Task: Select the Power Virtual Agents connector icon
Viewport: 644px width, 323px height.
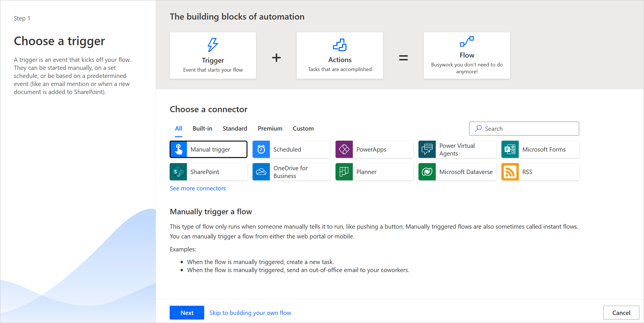Action: (x=427, y=149)
